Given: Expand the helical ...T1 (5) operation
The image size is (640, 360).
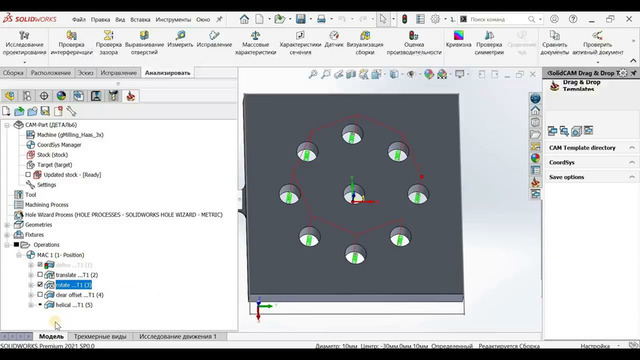Looking at the screenshot, I should 31,305.
